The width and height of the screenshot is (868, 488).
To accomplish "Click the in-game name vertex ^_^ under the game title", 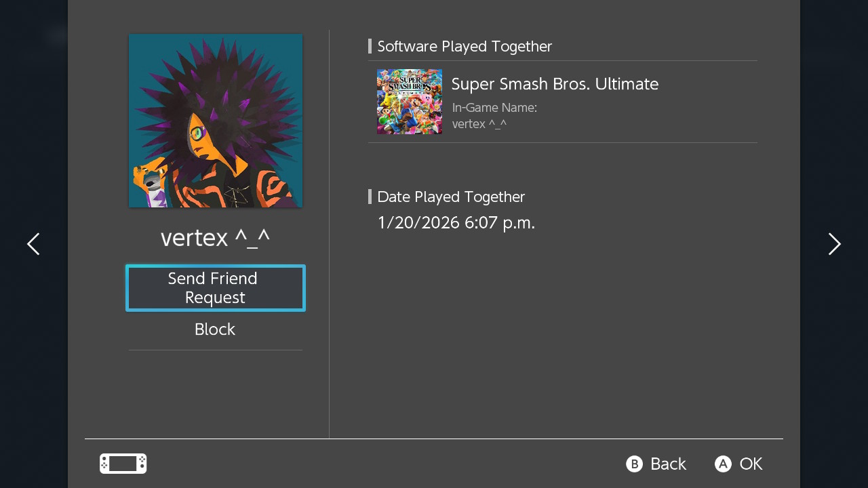I will pyautogui.click(x=479, y=124).
